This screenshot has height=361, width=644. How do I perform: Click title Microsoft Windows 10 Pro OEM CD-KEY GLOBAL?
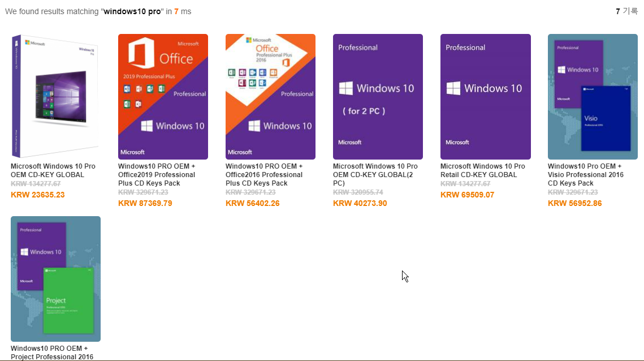coord(53,170)
